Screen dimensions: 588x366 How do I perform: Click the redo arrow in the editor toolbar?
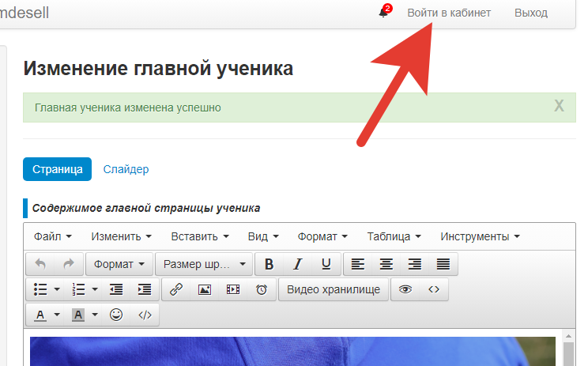point(68,264)
